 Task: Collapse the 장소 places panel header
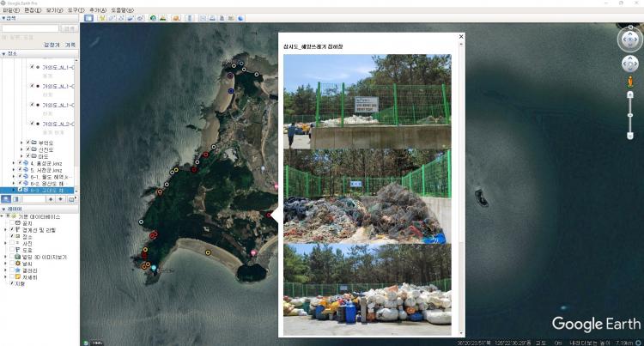[x=39, y=54]
